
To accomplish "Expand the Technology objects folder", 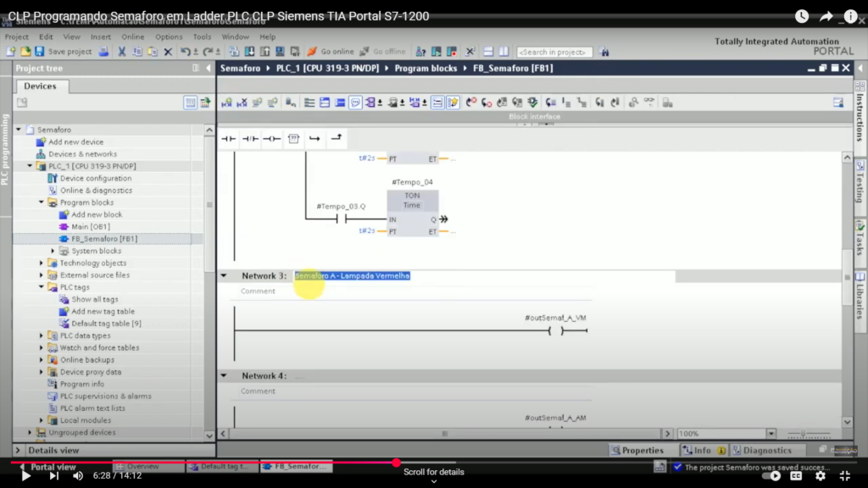I will (42, 263).
